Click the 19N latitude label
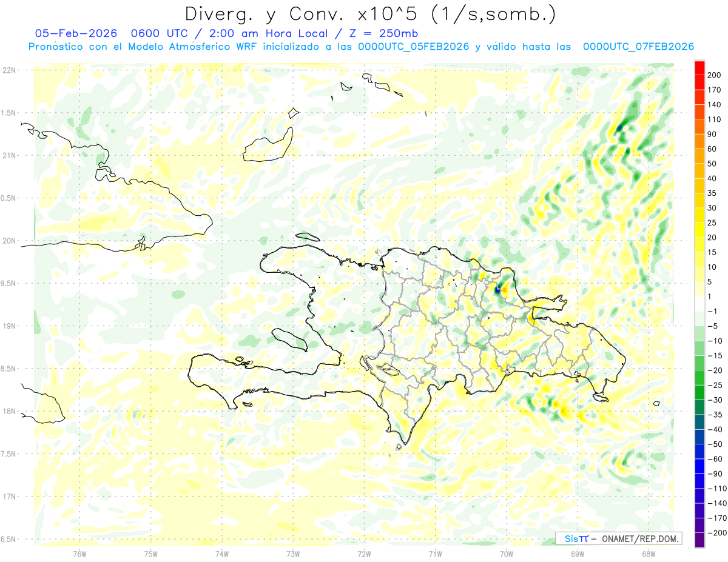 point(8,326)
